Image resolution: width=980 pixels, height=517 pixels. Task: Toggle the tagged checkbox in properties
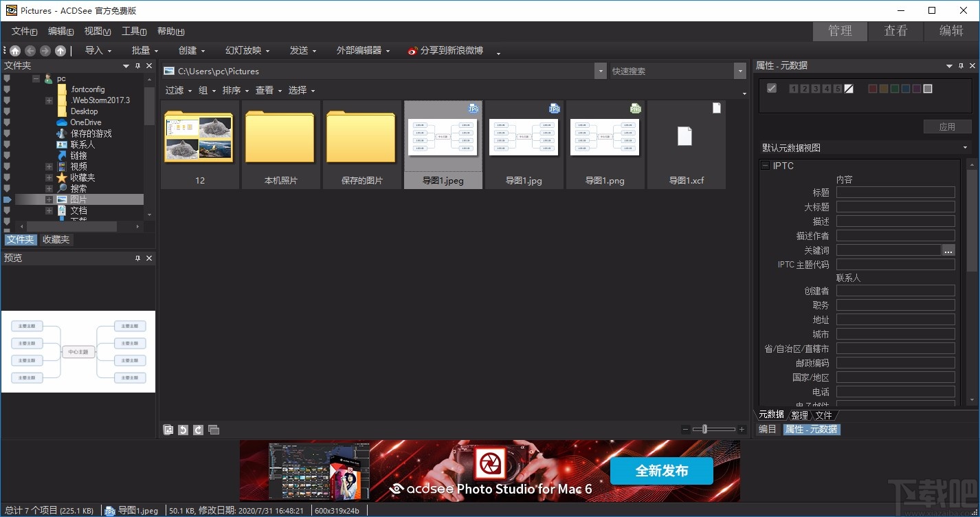click(772, 88)
